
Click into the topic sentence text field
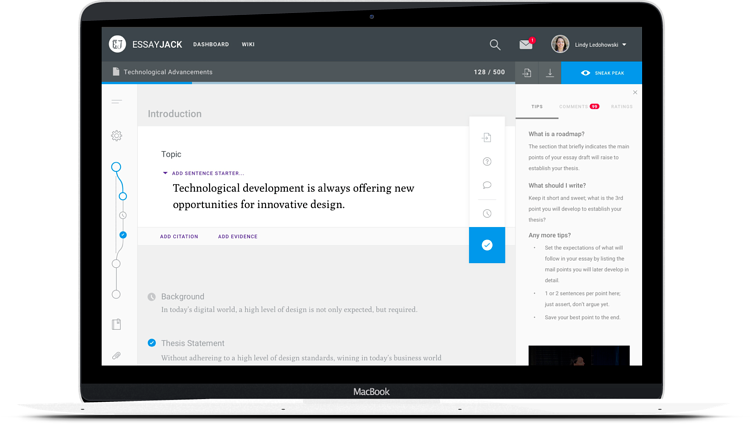pyautogui.click(x=293, y=196)
